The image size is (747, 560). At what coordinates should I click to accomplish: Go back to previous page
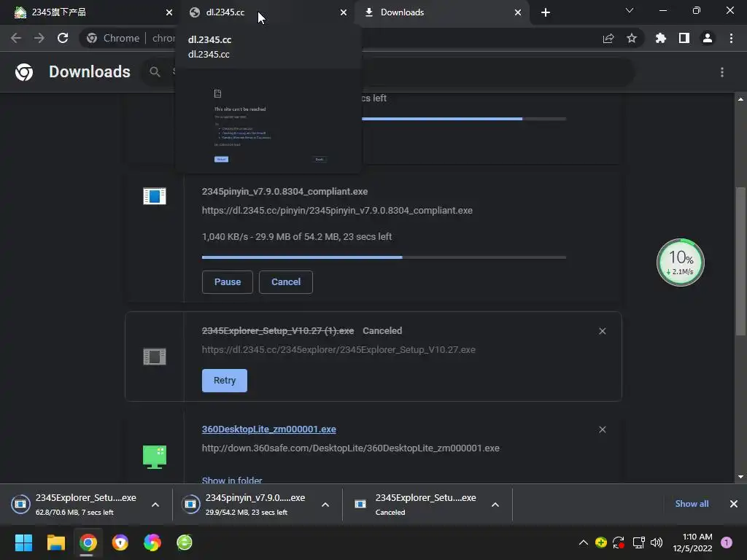(16, 38)
